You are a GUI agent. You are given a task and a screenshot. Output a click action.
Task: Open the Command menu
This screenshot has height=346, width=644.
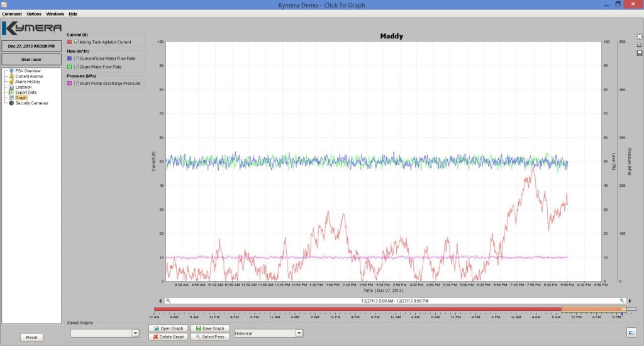pos(12,14)
